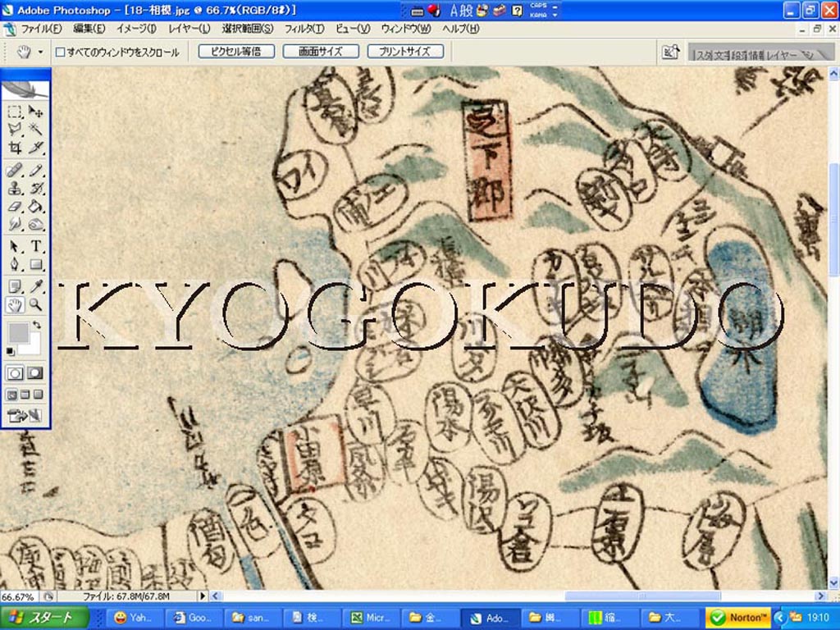Open the レイヤー(L) menu
Screen dimensions: 840x630
189,29
